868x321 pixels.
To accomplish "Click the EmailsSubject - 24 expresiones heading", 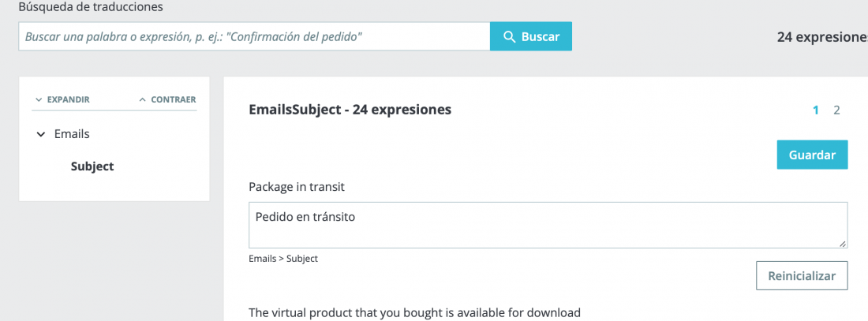I will click(350, 110).
